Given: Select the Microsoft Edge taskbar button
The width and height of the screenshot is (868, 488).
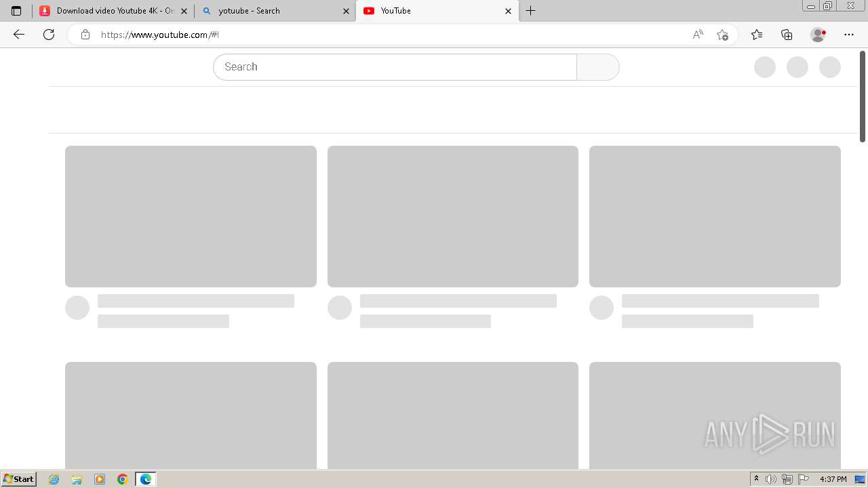Looking at the screenshot, I should [x=146, y=479].
